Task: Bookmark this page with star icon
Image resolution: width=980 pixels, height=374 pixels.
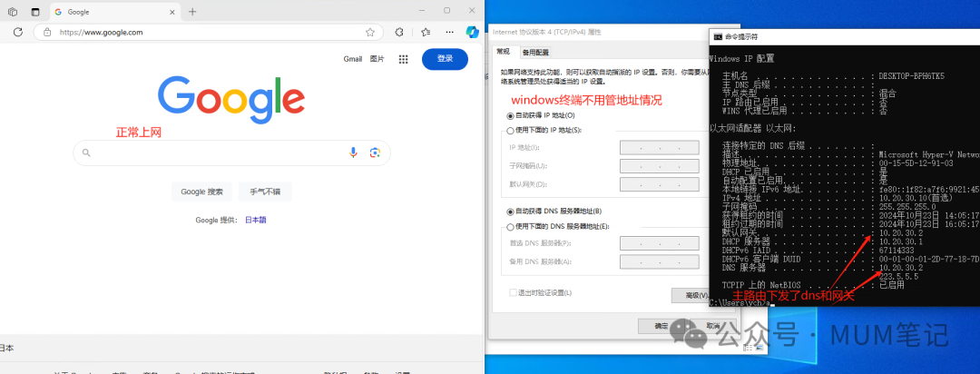Action: 369,32
